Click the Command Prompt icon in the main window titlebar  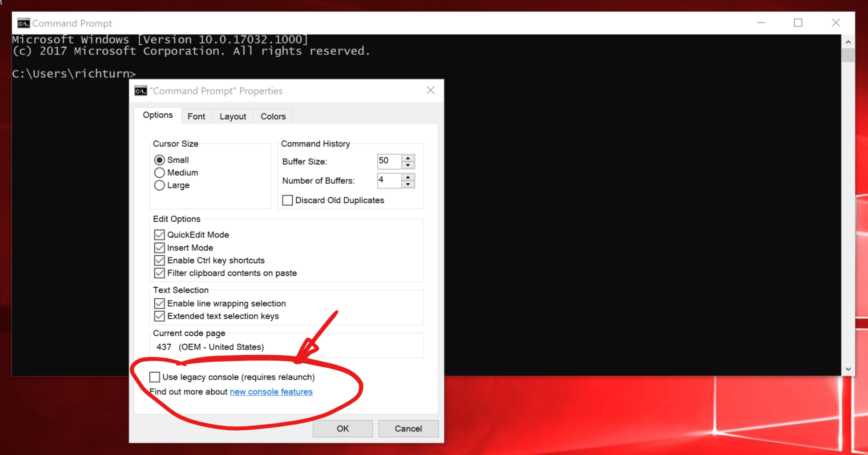(23, 23)
